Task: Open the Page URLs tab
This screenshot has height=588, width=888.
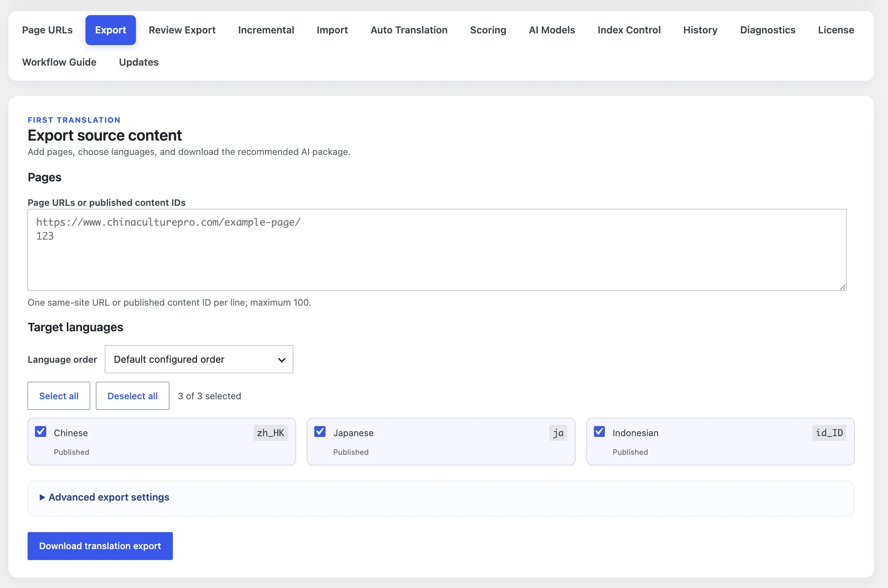Action: [x=47, y=30]
